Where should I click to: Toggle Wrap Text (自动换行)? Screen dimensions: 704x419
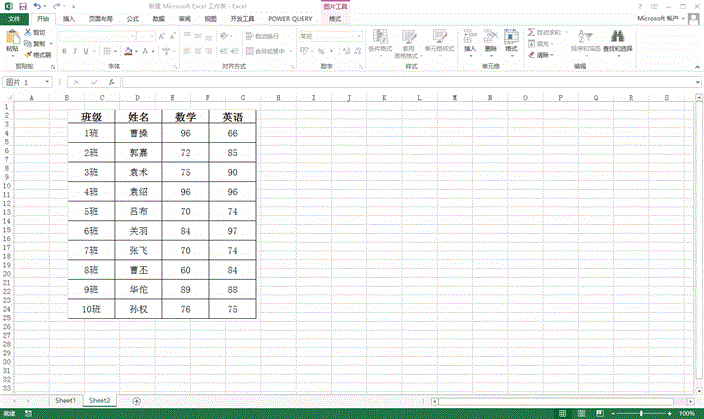(x=262, y=36)
